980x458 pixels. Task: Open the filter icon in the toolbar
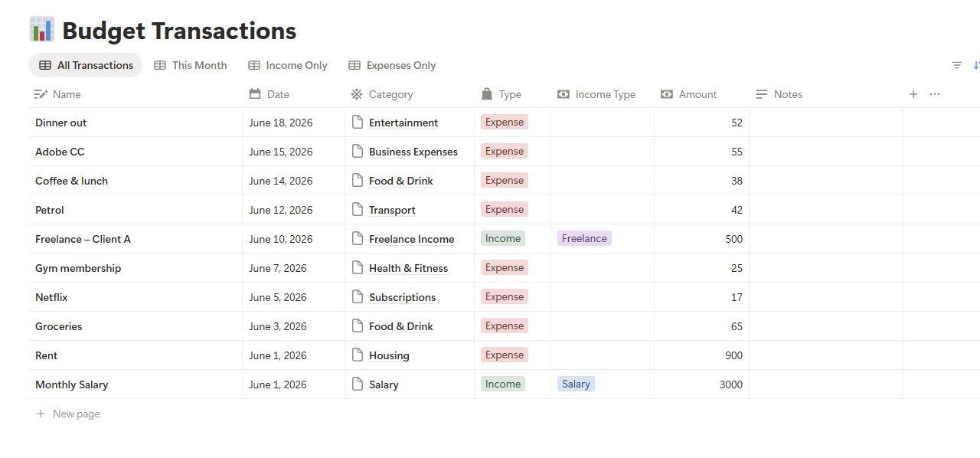pyautogui.click(x=957, y=65)
